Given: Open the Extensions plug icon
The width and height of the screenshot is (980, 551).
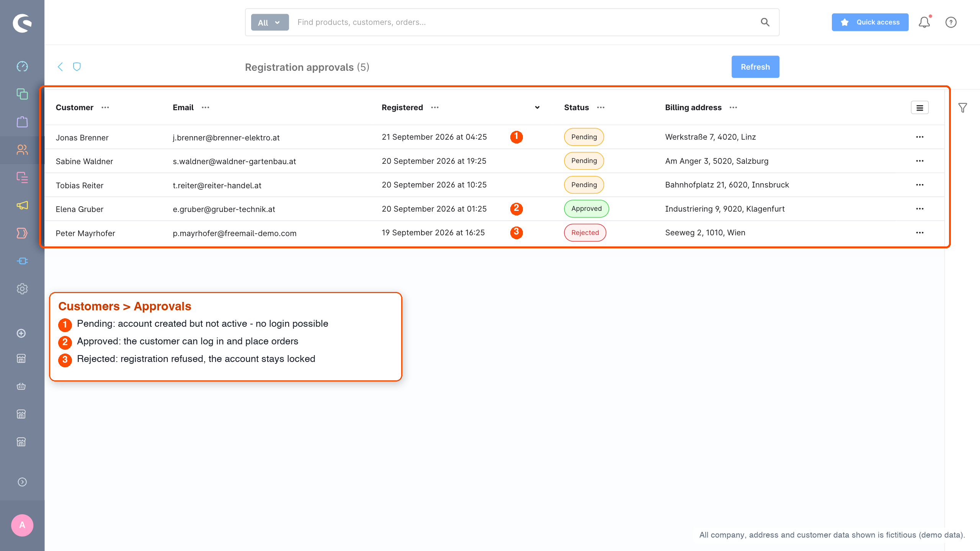Looking at the screenshot, I should point(22,261).
